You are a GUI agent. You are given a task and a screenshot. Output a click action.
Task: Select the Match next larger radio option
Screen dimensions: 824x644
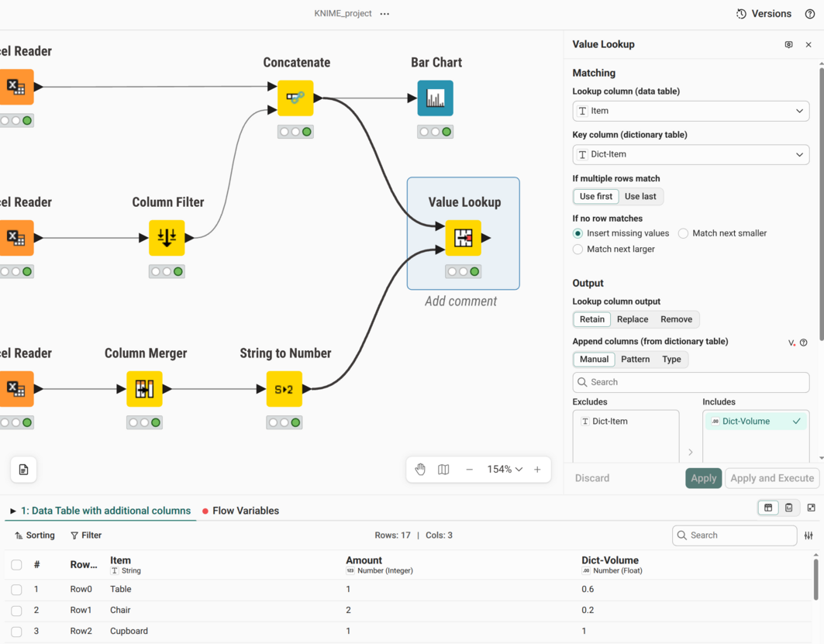(x=577, y=249)
